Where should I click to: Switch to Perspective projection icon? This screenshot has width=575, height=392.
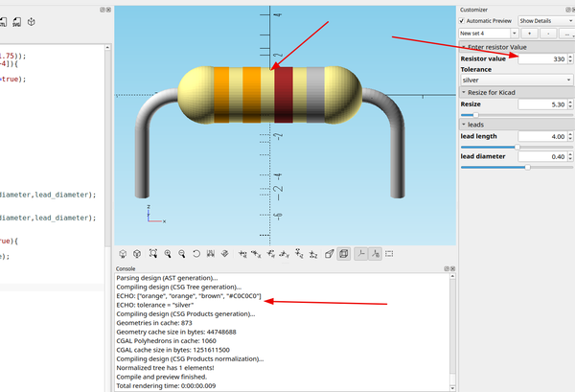[x=330, y=254]
